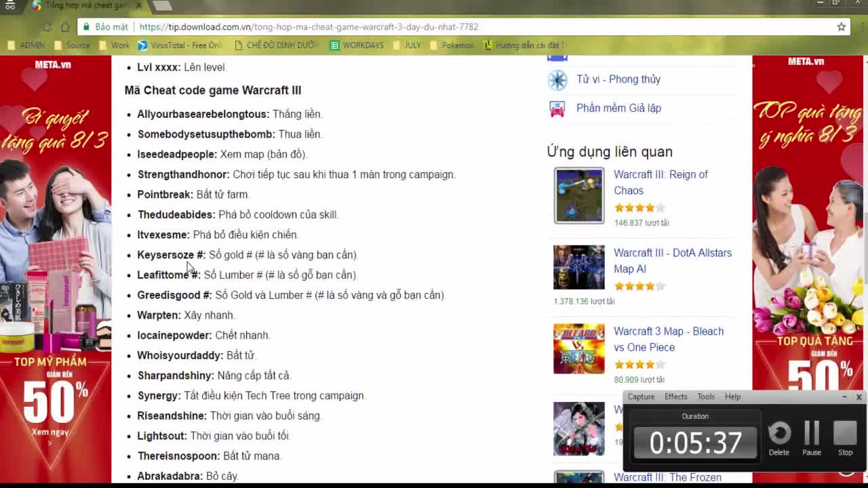Click the Thedudeabides cheat text
Viewport: 868px width, 488px height.
(x=176, y=215)
